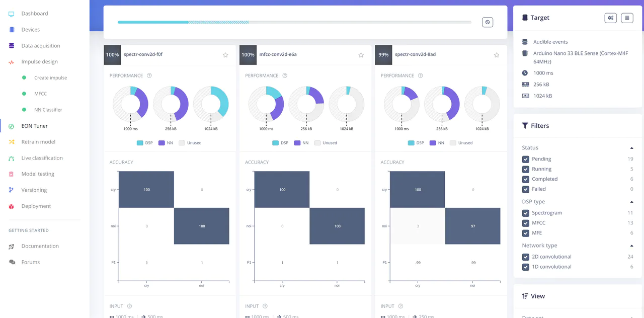644x318 pixels.
Task: Click Arduino Nano 33 BLE Sense target text
Action: pyautogui.click(x=580, y=57)
